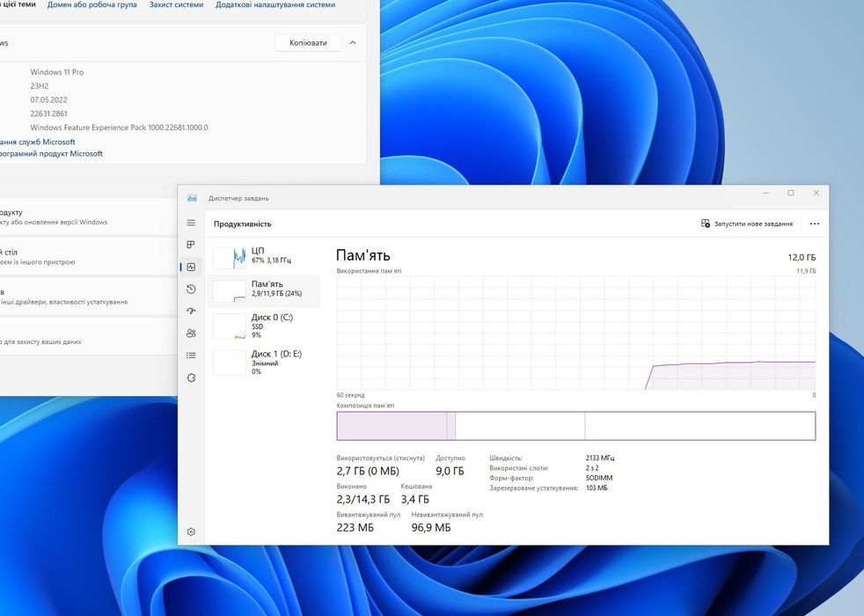Open product key and activation row in Settings
The width and height of the screenshot is (864, 616).
coord(88,216)
